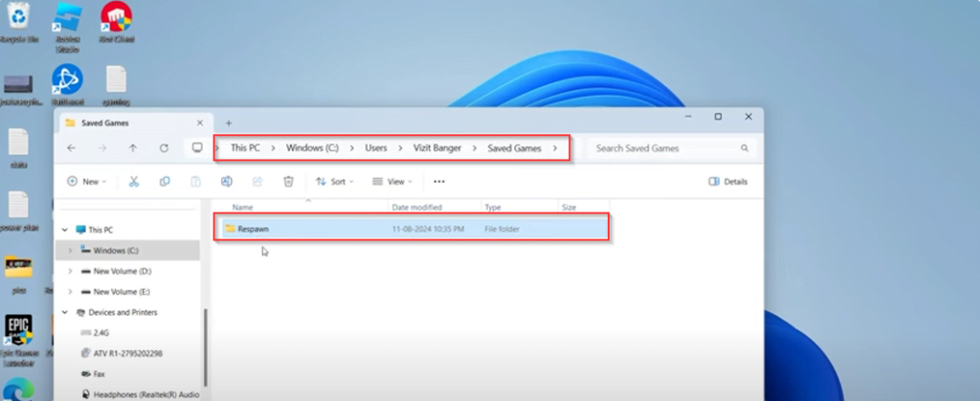Share the selected item via toolbar icon
Viewport: 980px width, 401px height.
257,181
